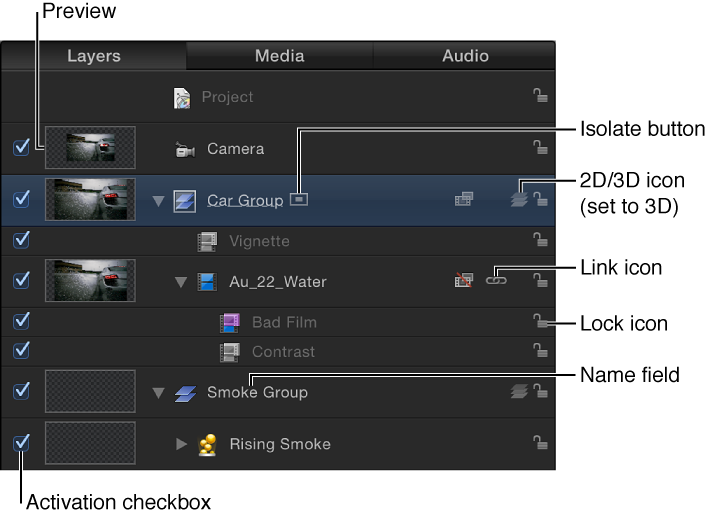
Task: Lock the Au_22_Water layer
Action: pyautogui.click(x=540, y=280)
